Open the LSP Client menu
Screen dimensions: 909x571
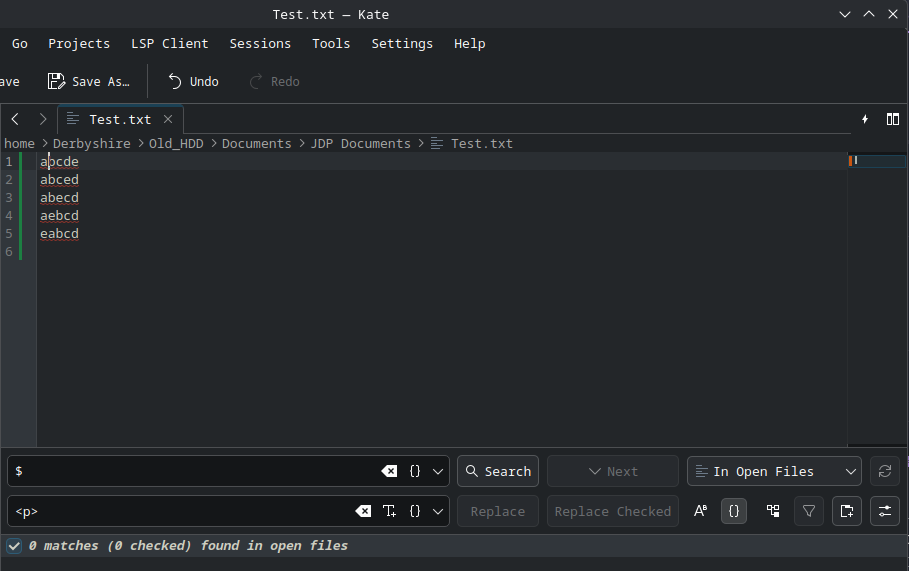169,44
